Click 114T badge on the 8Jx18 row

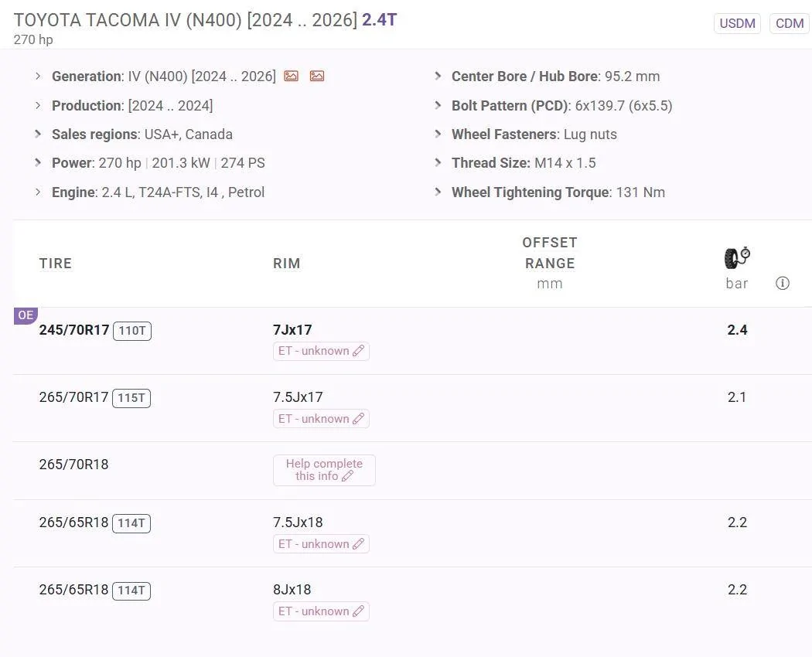pyautogui.click(x=131, y=591)
